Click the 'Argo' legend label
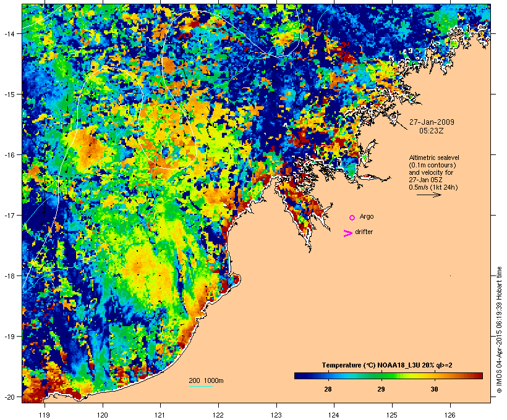Image resolution: width=507 pixels, height=420 pixels. coord(367,216)
